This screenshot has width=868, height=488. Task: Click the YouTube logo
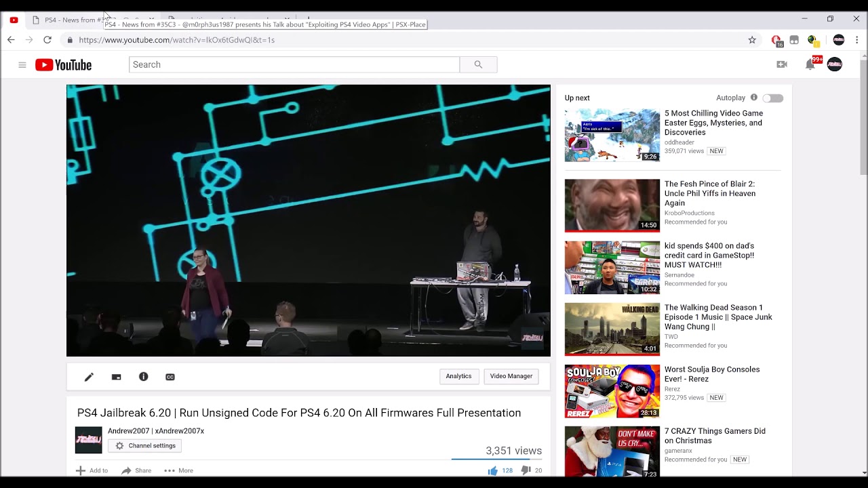(x=64, y=65)
